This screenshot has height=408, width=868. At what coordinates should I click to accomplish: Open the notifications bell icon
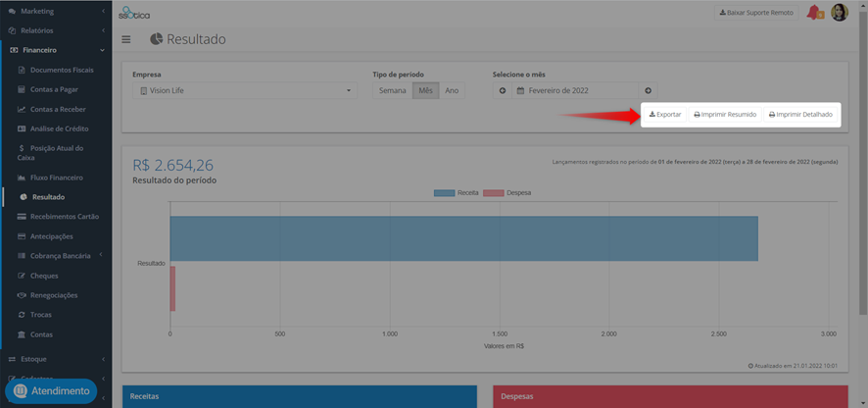tap(814, 12)
